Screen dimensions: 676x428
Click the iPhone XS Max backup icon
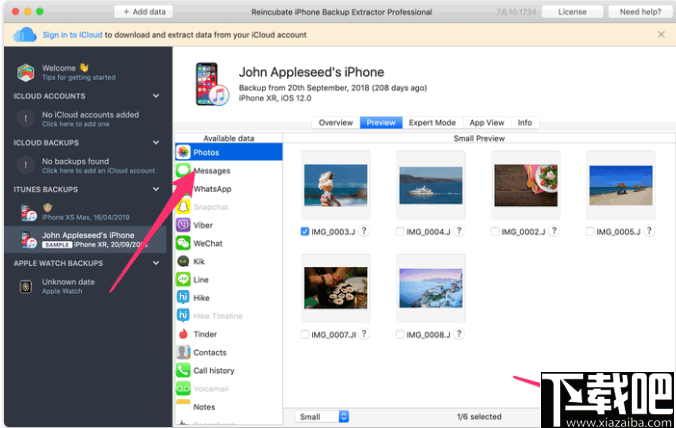tap(28, 212)
